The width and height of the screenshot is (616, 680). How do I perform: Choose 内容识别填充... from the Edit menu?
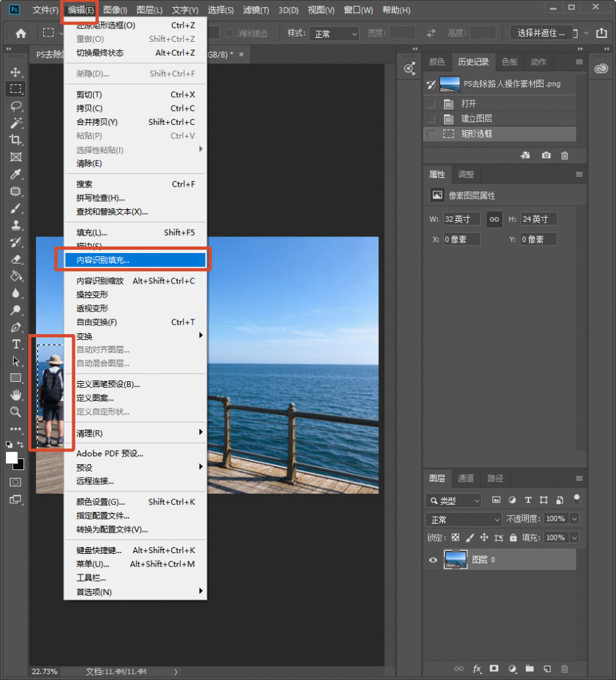click(135, 260)
